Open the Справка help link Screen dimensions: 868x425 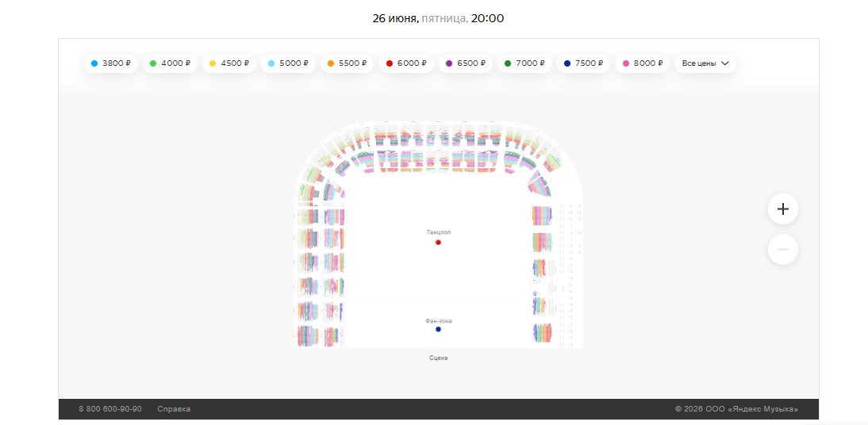click(174, 409)
